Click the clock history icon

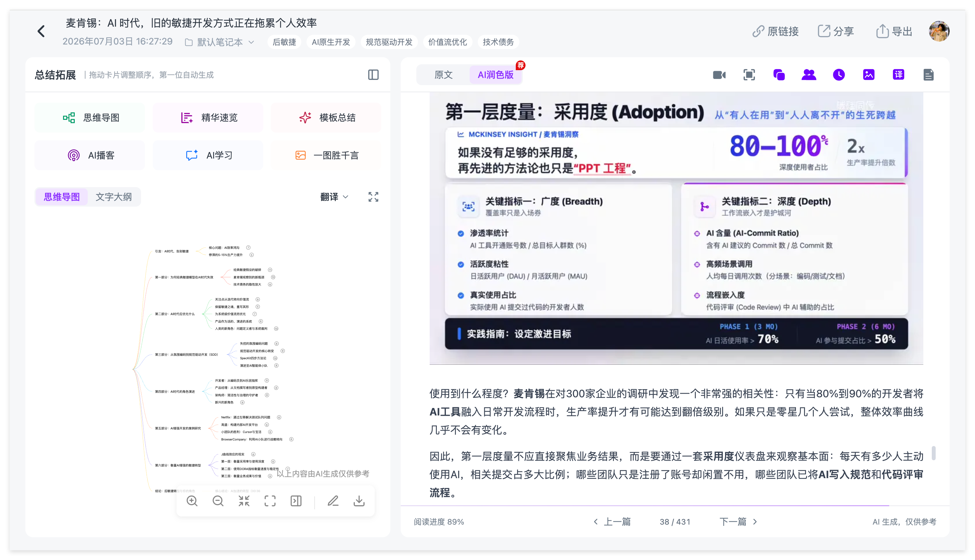click(839, 75)
